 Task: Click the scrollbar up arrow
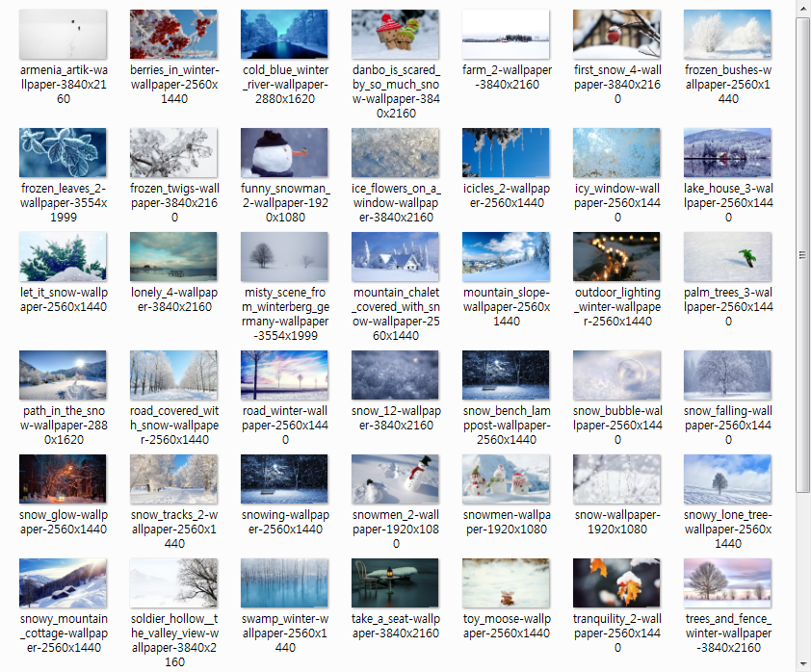click(803, 9)
